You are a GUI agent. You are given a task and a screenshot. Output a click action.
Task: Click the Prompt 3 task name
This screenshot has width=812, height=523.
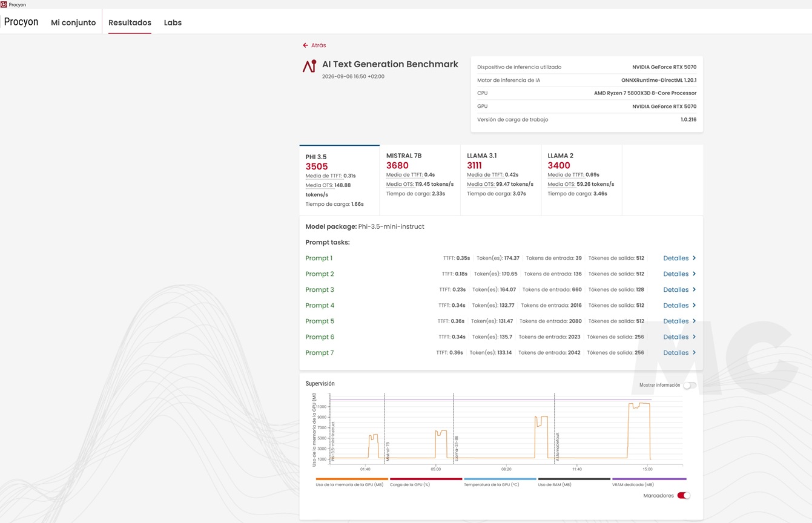[x=320, y=290]
